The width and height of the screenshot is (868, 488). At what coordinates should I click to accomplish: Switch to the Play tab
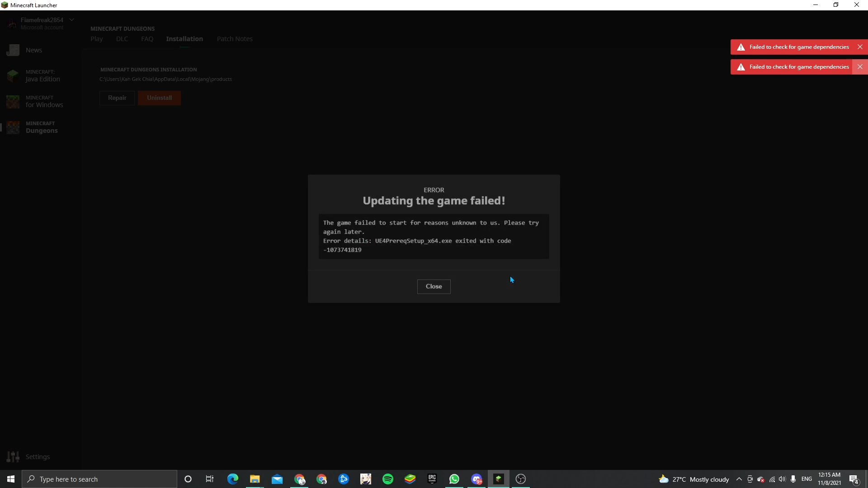[96, 39]
